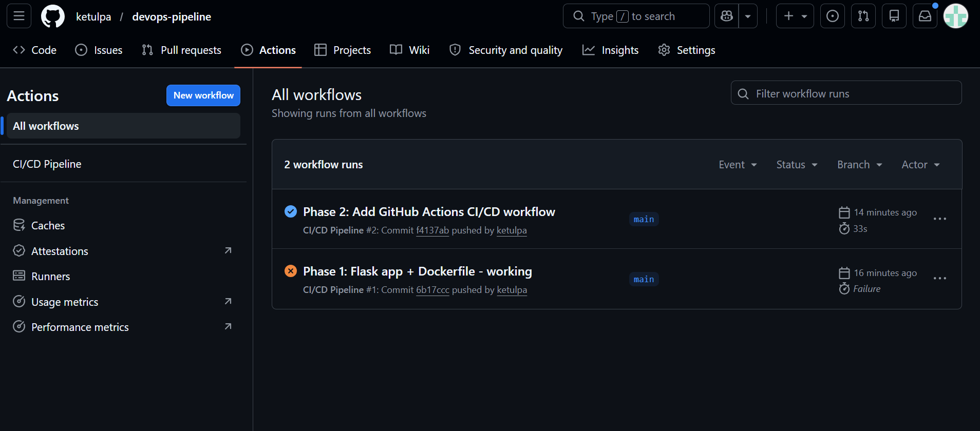The image size is (980, 431).
Task: Click the '33s' duration text
Action: click(x=860, y=229)
